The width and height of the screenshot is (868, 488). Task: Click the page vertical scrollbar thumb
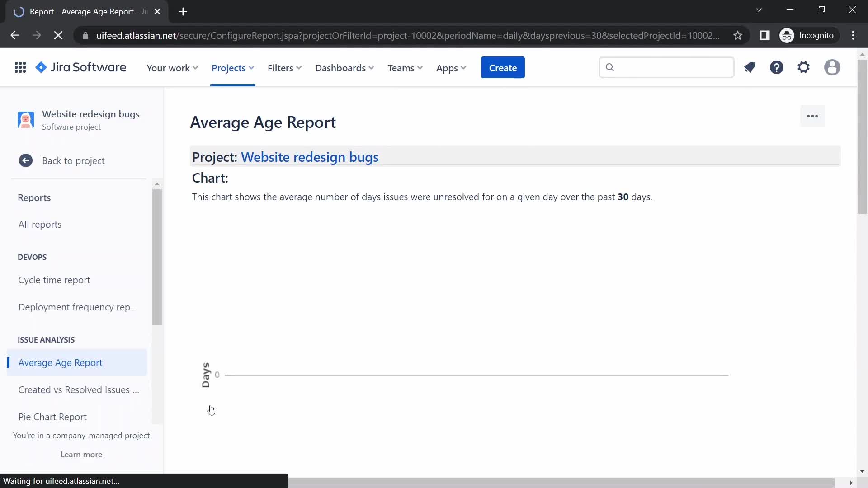pyautogui.click(x=862, y=136)
